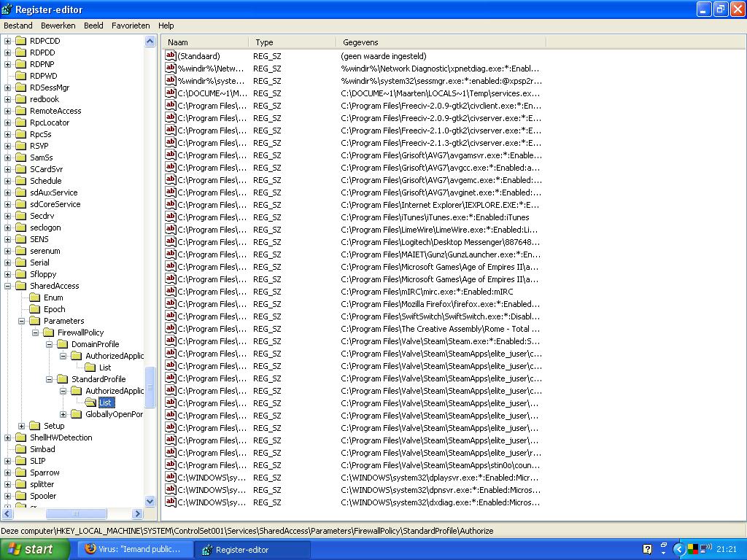Click the Start button
The width and height of the screenshot is (747, 560).
point(35,549)
